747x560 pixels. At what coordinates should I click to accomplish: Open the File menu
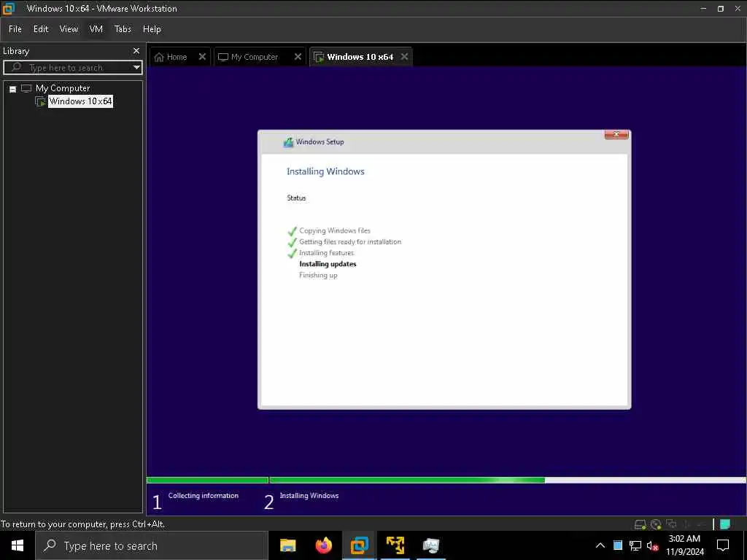[15, 29]
